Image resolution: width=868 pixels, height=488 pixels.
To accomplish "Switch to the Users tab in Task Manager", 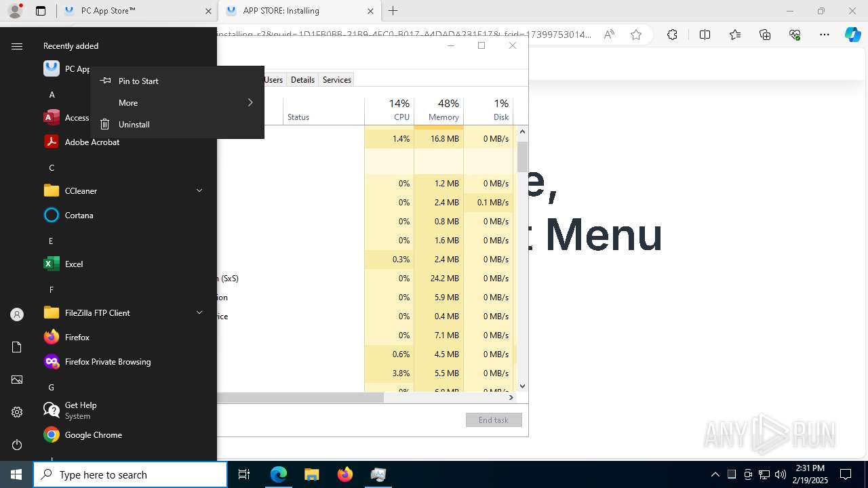I will (274, 79).
